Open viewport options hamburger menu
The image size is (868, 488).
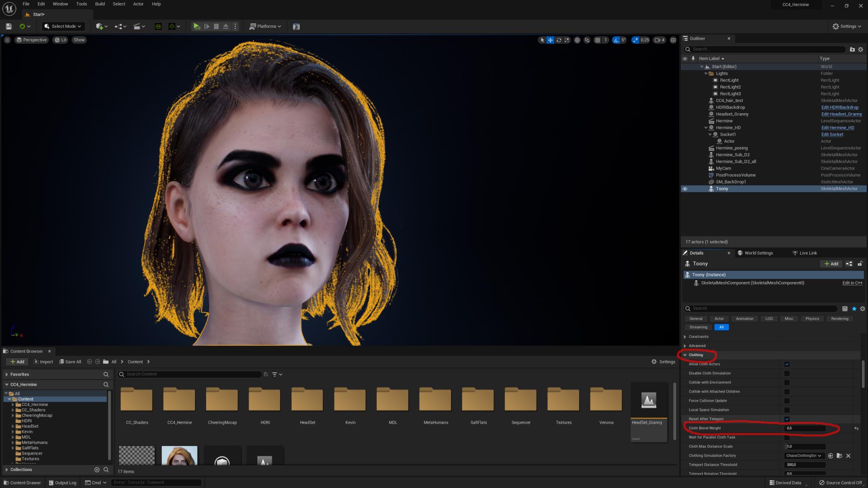click(x=7, y=40)
